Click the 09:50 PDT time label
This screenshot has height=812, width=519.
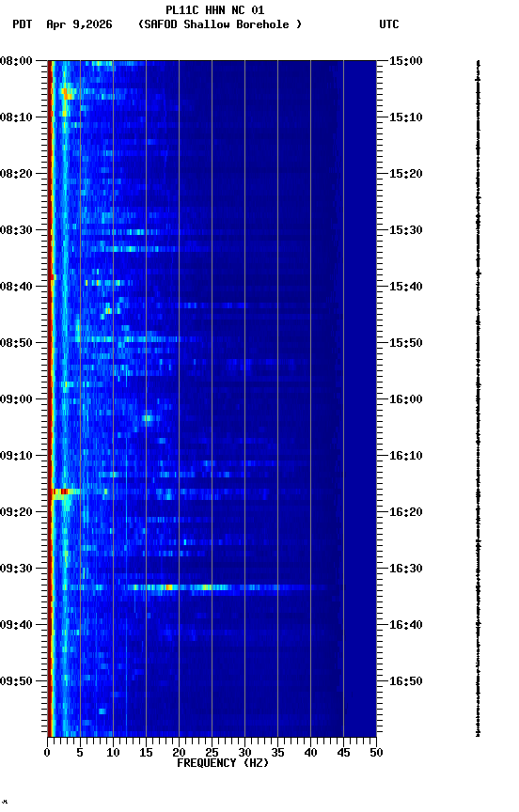16,681
